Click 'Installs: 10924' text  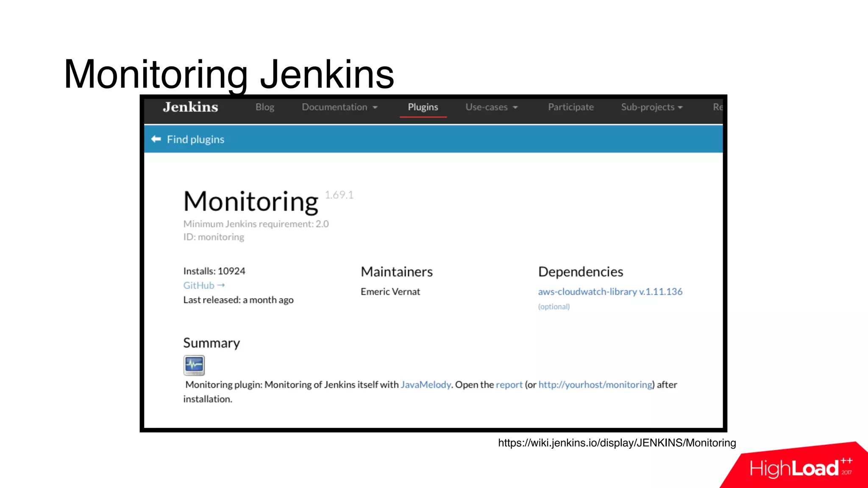214,271
